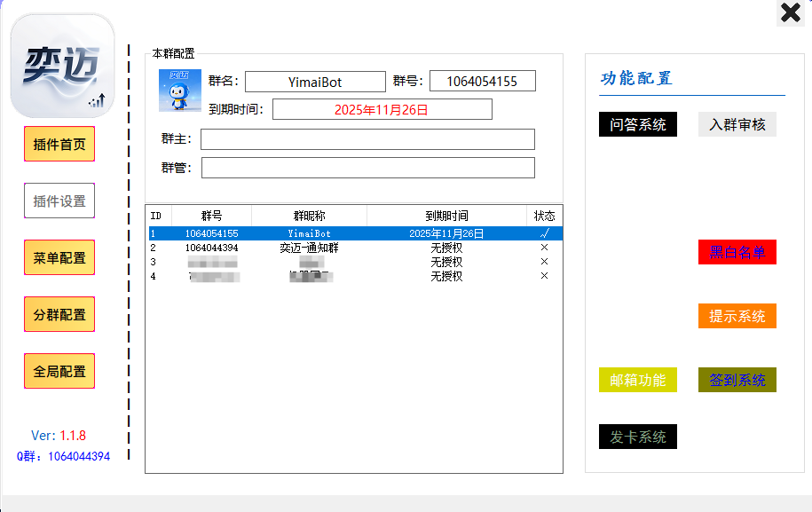
Task: Click the red 黑白名单 button
Action: click(737, 252)
